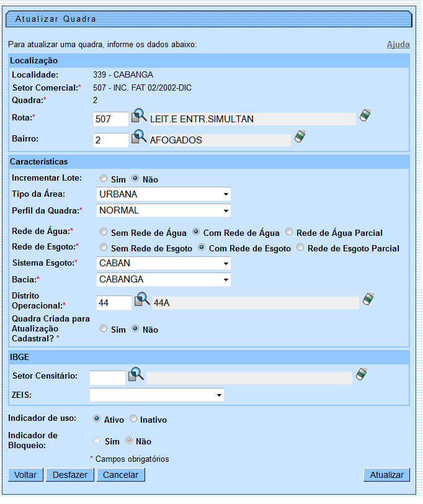Clear Distrito Operacional with eraser icon
This screenshot has height=504, width=423.
click(368, 299)
